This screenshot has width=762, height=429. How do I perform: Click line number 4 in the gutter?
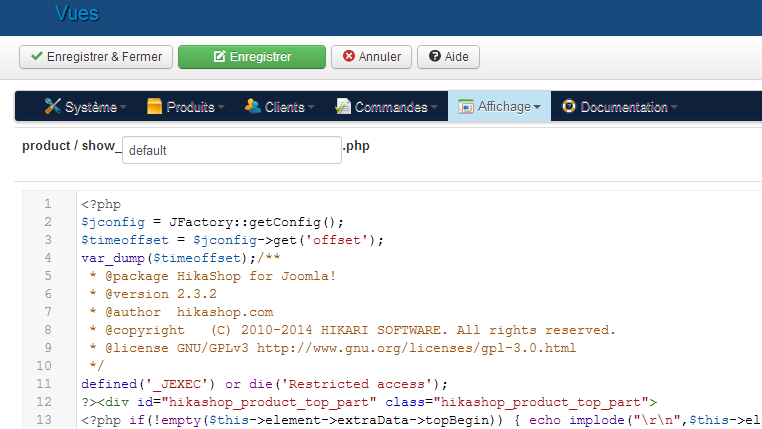(48, 257)
